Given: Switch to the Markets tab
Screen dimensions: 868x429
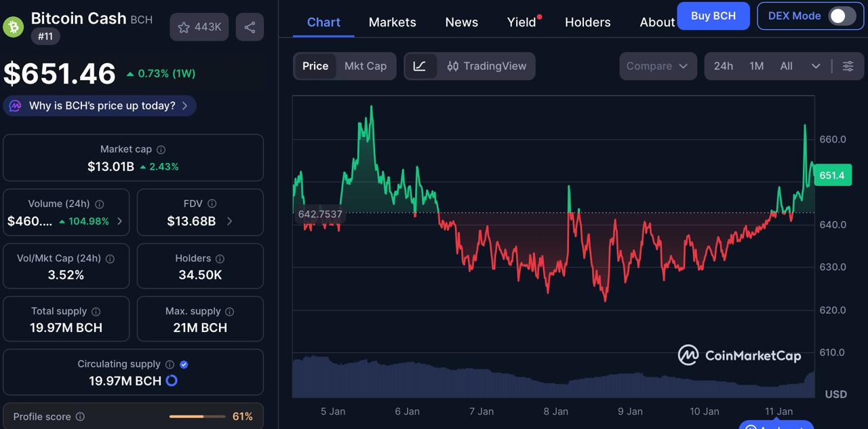Looking at the screenshot, I should (392, 22).
